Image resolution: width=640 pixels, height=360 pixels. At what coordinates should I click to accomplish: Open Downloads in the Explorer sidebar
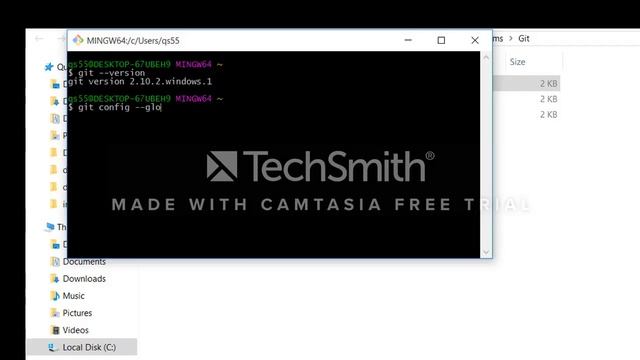click(84, 279)
